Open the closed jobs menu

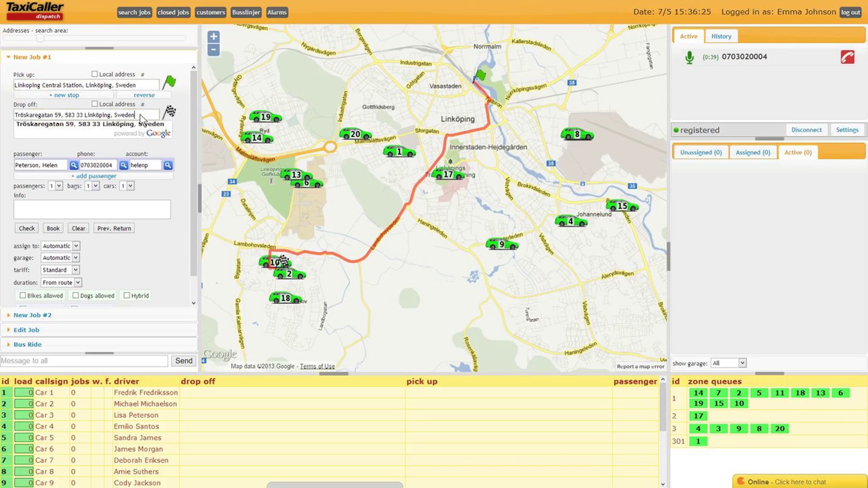173,12
